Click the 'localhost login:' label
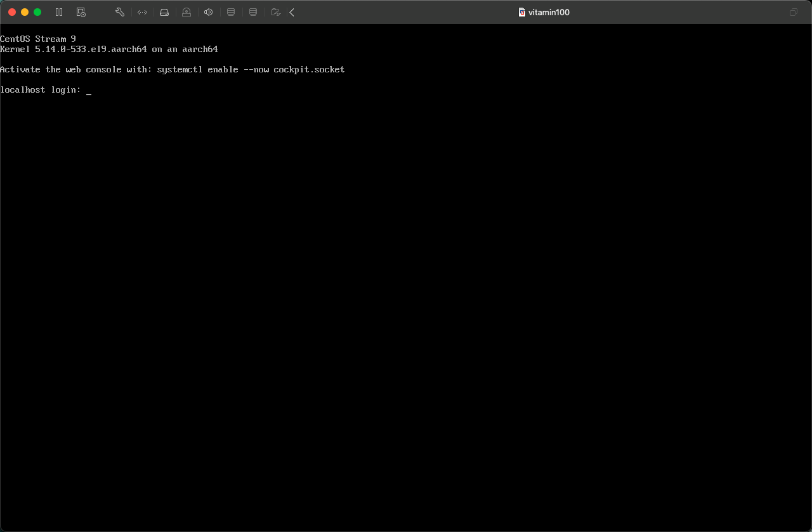812x532 pixels. point(41,90)
